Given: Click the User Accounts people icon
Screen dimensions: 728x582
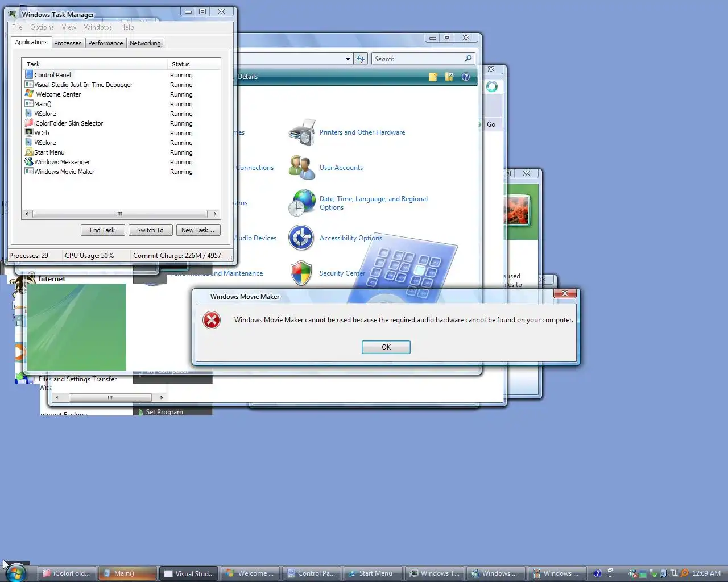Looking at the screenshot, I should point(302,168).
